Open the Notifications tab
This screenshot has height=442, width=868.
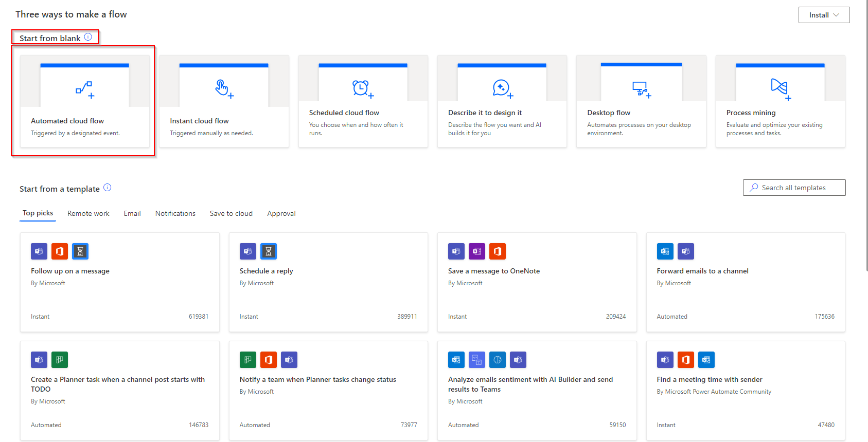pos(175,213)
